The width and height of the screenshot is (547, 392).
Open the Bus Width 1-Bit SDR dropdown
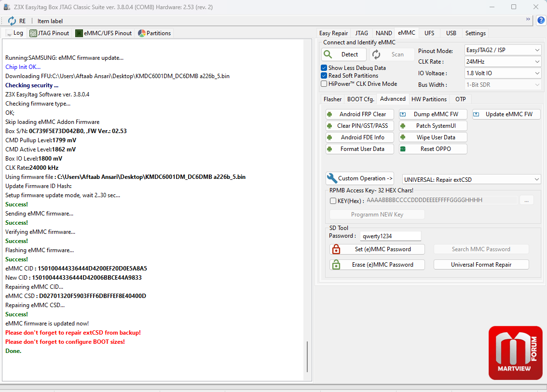(x=502, y=85)
